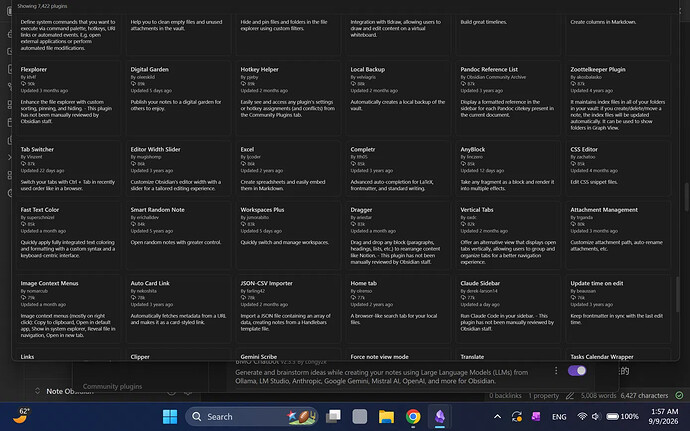Disable the BMO Chatbot plugin toggle

pyautogui.click(x=577, y=371)
